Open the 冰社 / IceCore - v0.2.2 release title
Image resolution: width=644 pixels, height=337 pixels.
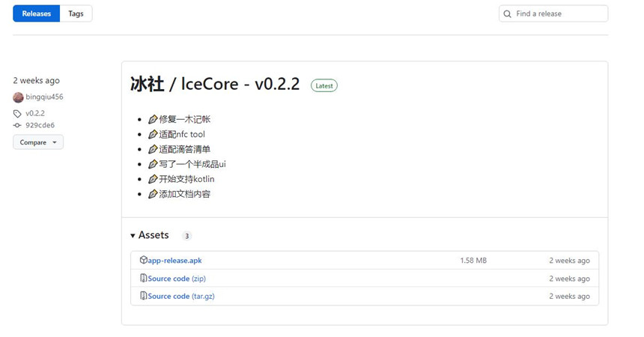215,84
